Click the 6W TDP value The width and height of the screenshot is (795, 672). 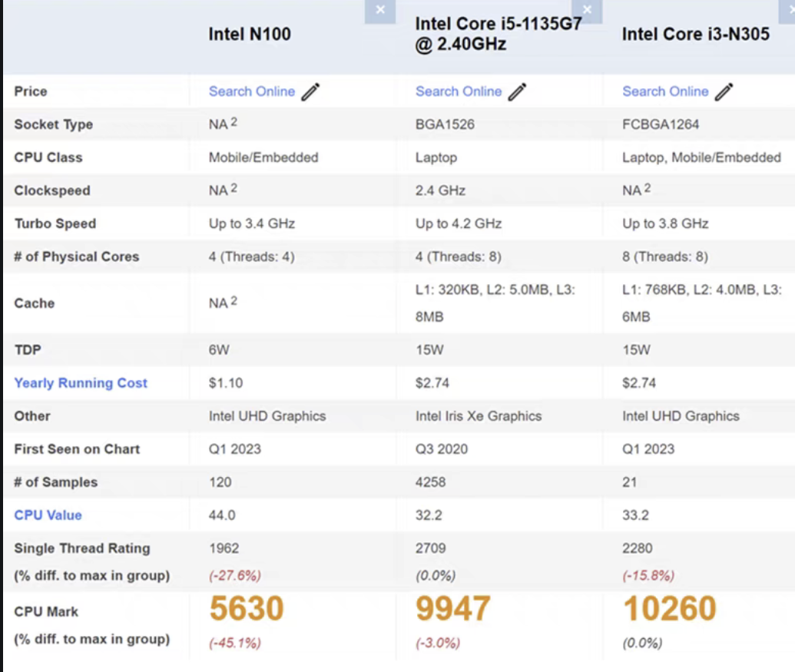(x=219, y=349)
